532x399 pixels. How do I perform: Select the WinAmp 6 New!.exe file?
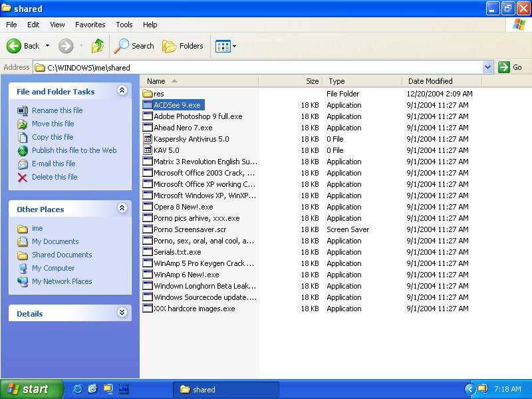(x=186, y=275)
